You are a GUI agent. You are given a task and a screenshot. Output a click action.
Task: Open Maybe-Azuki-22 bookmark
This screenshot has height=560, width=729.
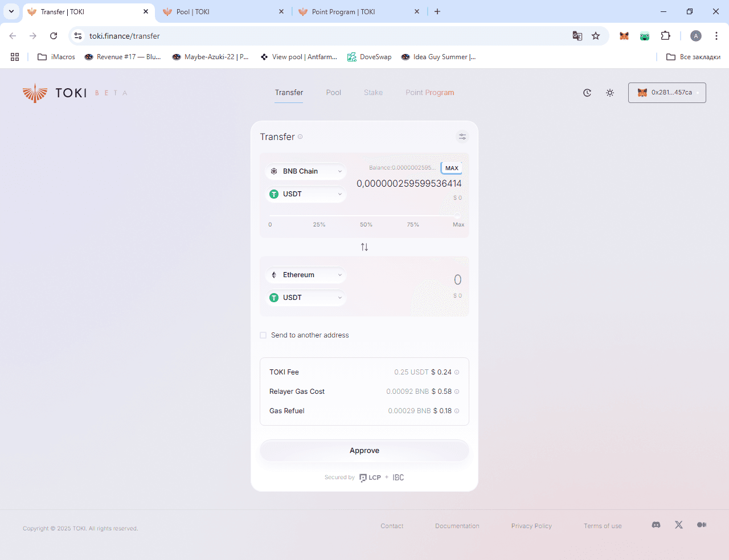211,57
